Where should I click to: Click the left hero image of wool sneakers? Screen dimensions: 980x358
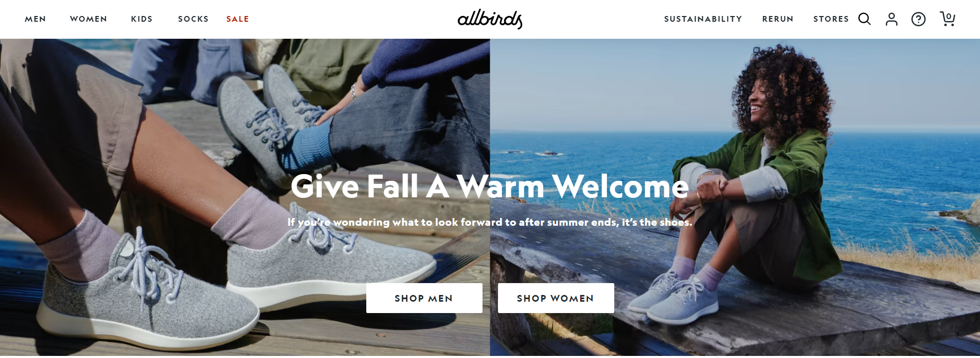[245, 197]
